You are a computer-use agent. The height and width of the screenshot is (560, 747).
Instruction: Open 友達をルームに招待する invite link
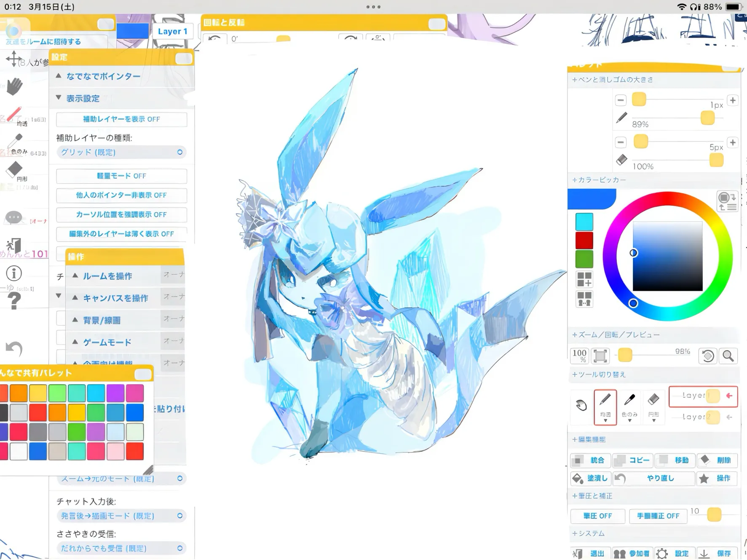point(43,42)
